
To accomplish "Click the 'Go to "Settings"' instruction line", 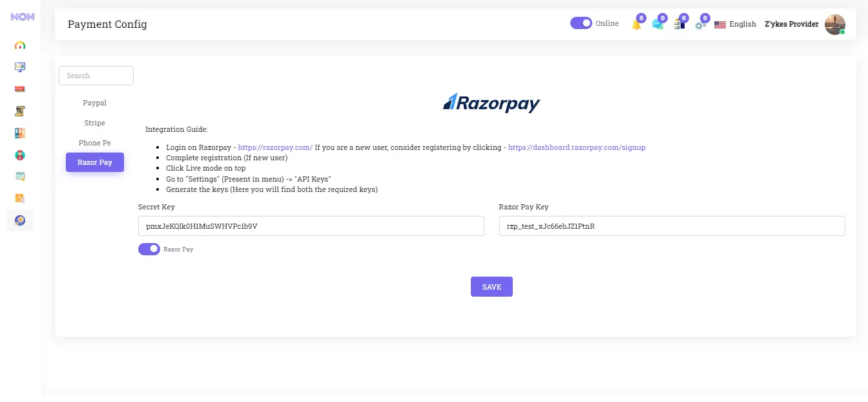I will [x=249, y=179].
